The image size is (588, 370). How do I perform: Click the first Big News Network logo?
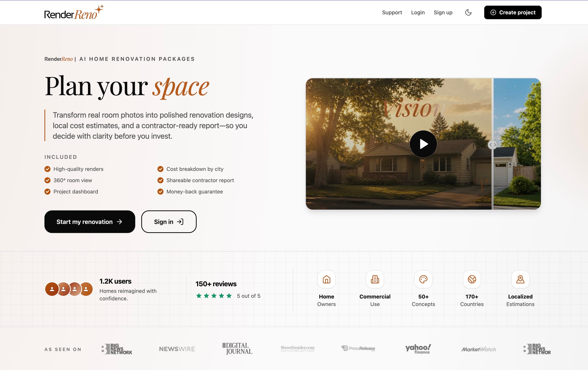click(117, 349)
